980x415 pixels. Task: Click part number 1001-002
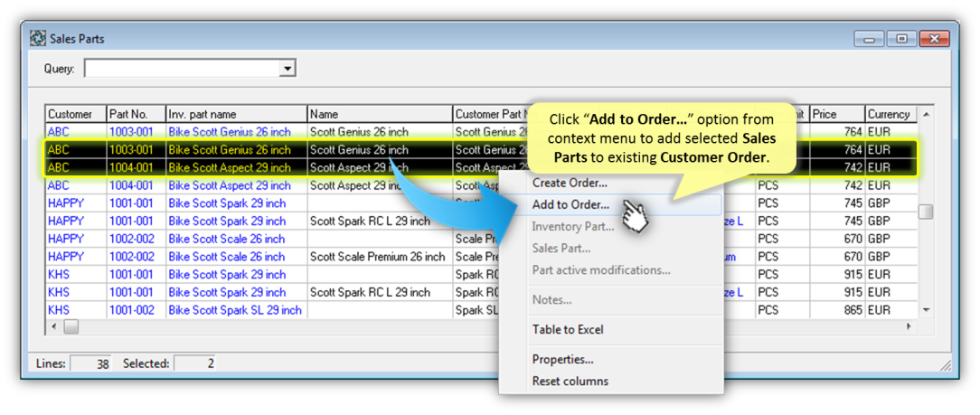point(137,310)
